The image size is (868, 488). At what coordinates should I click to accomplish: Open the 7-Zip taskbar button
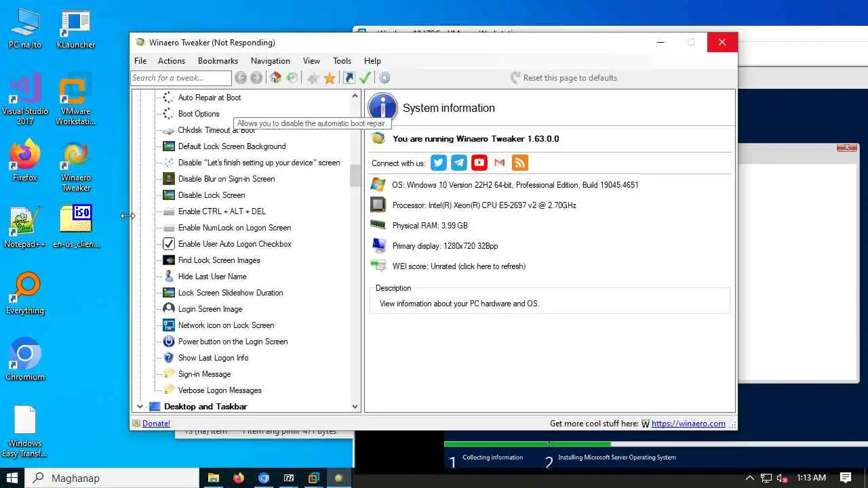289,478
